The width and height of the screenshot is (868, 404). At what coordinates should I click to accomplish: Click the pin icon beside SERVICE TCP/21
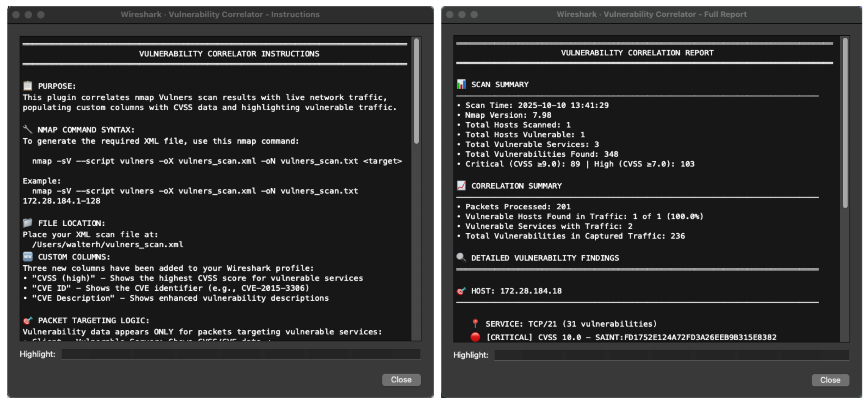tap(475, 323)
